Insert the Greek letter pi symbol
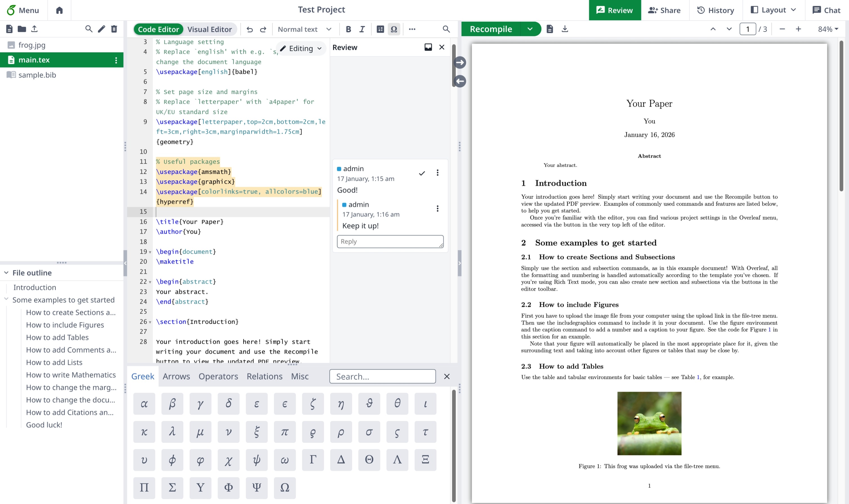This screenshot has height=504, width=849. click(285, 432)
